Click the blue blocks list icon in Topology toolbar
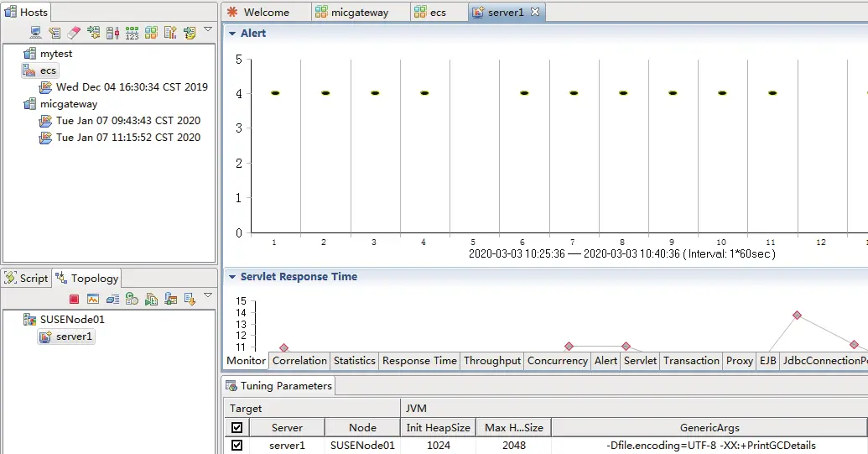Image resolution: width=868 pixels, height=454 pixels. coord(113,300)
